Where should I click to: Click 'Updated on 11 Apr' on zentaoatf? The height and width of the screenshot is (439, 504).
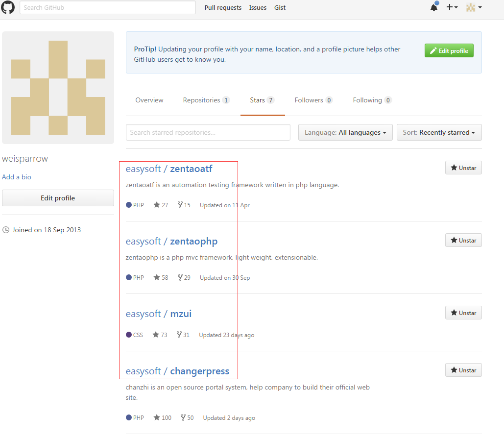pyautogui.click(x=225, y=205)
